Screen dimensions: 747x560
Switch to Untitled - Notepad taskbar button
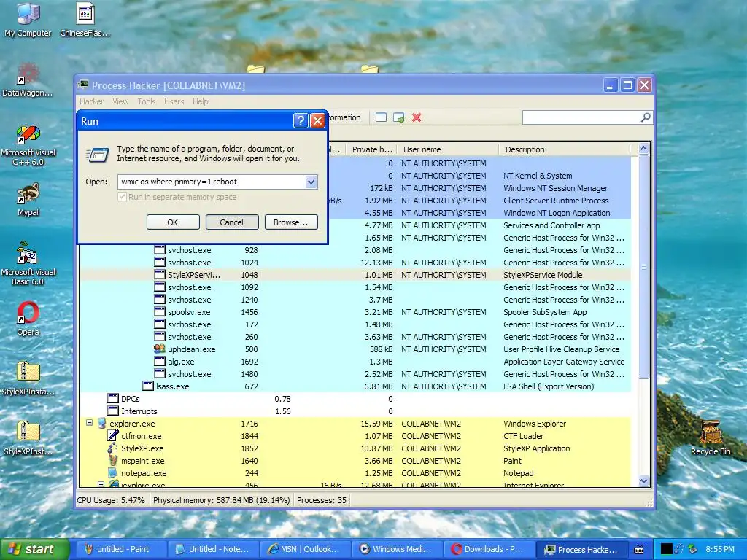[x=212, y=549]
